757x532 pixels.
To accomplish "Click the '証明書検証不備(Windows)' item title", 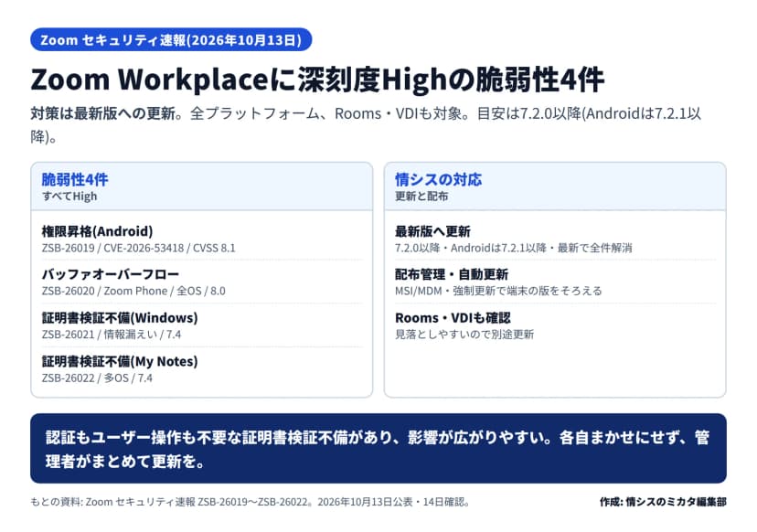I will point(120,318).
